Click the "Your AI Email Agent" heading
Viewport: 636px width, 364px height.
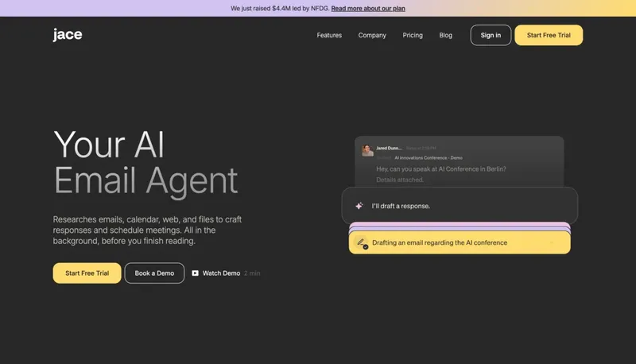coord(145,162)
